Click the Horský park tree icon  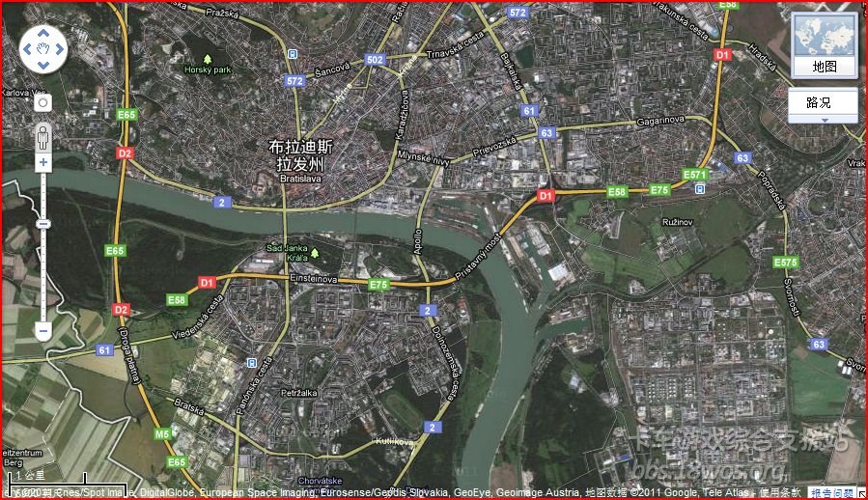(x=208, y=59)
